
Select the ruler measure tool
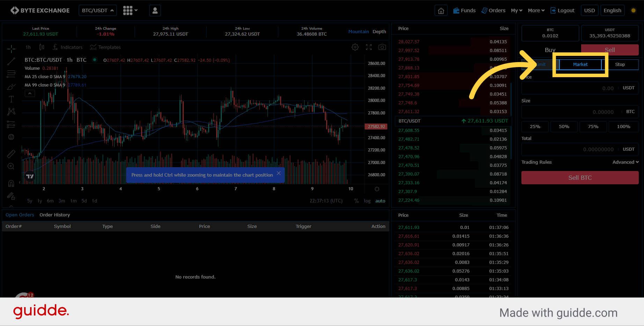(x=11, y=154)
